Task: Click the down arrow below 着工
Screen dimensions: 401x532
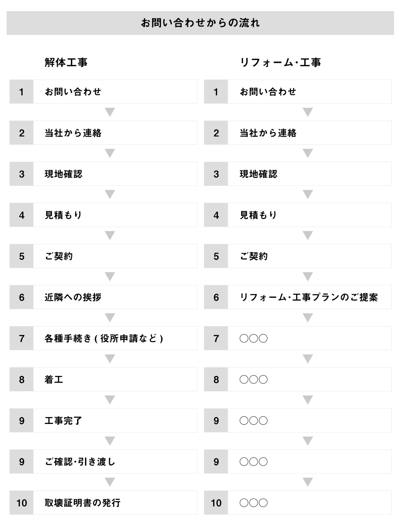Action: tap(110, 400)
